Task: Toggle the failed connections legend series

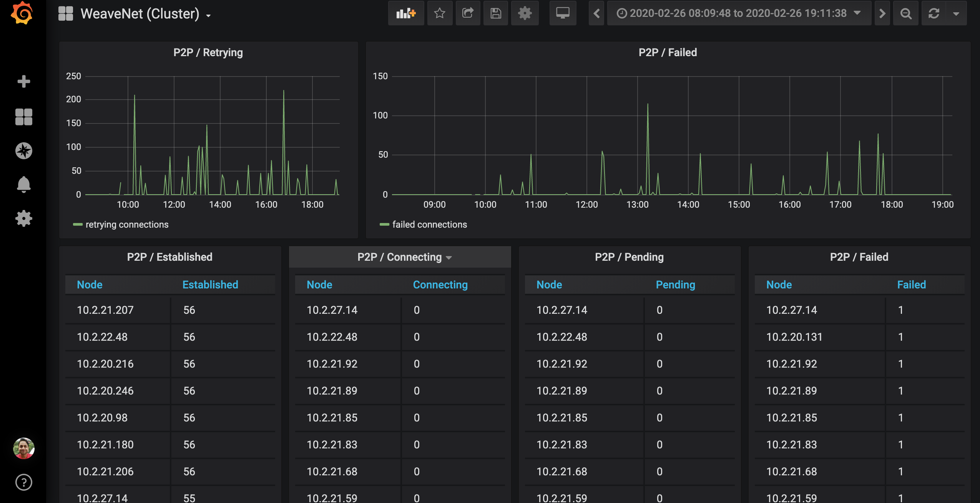Action: pos(429,225)
